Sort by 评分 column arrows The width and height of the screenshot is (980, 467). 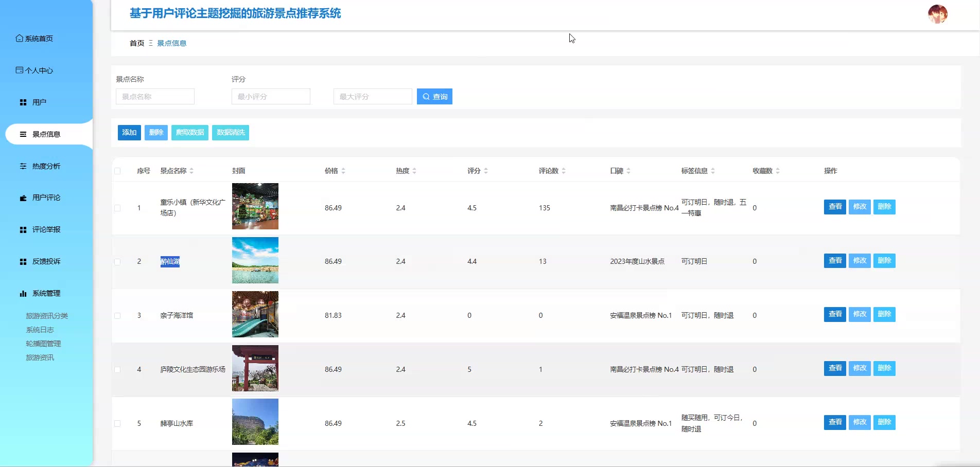pyautogui.click(x=486, y=171)
